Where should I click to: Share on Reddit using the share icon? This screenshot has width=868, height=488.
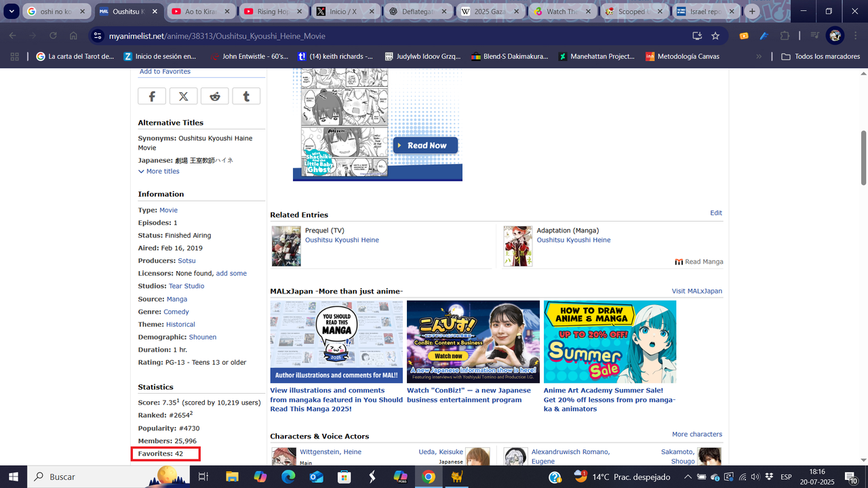(214, 96)
